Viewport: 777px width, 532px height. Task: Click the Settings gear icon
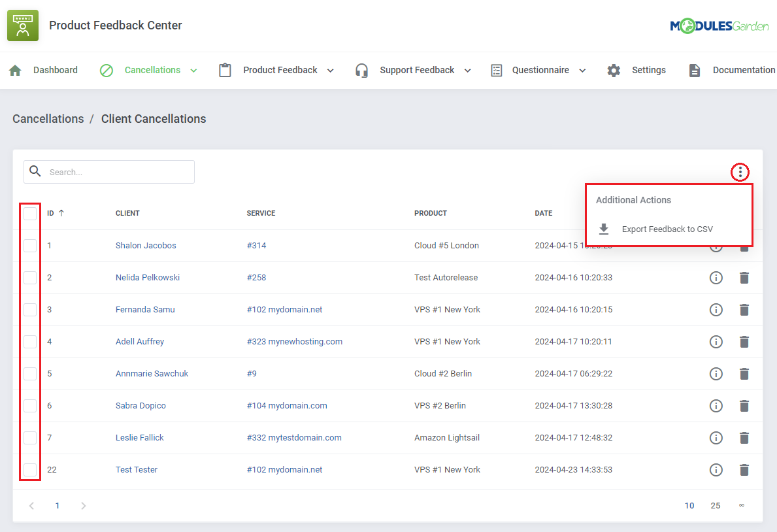(614, 71)
